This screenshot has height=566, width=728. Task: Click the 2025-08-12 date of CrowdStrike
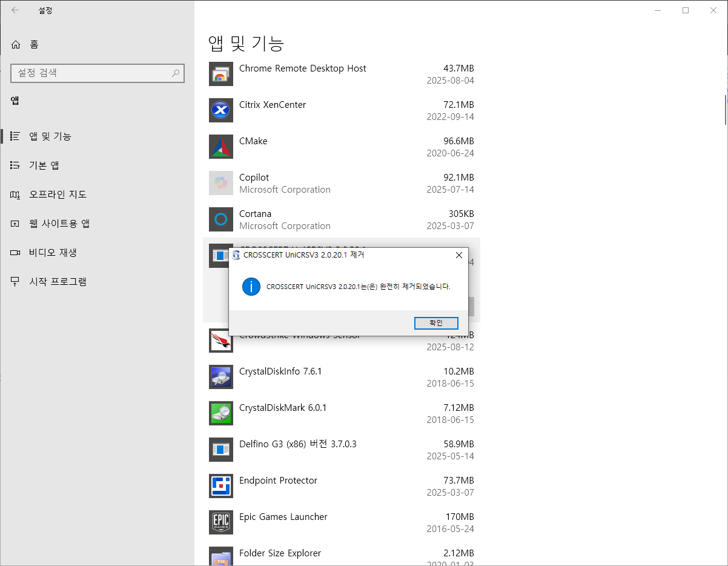tap(450, 347)
